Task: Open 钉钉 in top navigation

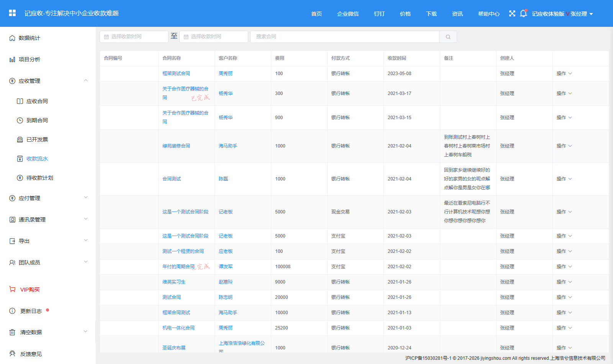Action: point(379,14)
